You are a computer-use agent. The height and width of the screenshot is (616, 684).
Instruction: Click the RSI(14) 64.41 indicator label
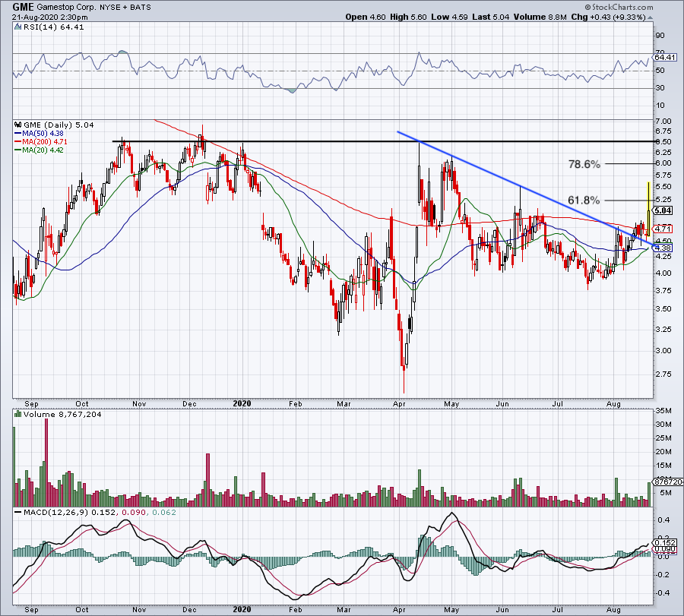53,27
